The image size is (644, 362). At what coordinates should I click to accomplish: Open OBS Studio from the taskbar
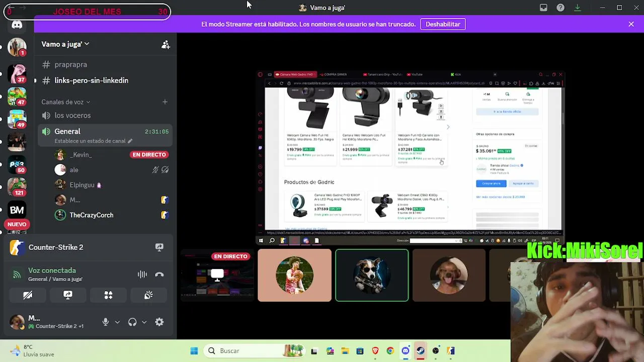click(x=436, y=351)
